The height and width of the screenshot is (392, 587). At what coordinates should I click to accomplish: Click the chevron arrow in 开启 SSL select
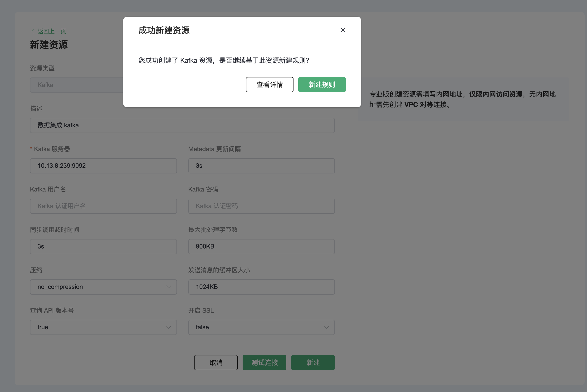tap(326, 327)
